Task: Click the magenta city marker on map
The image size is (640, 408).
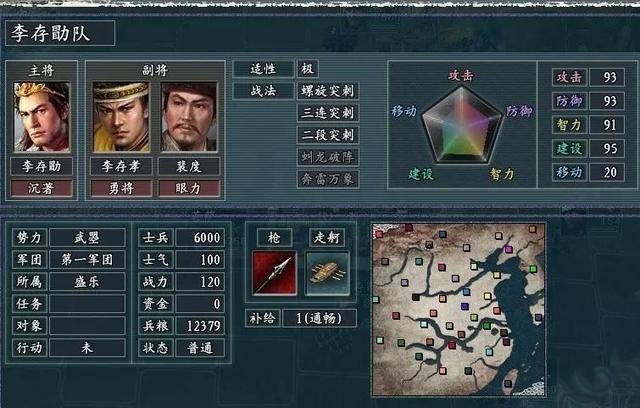Action: click(x=508, y=249)
